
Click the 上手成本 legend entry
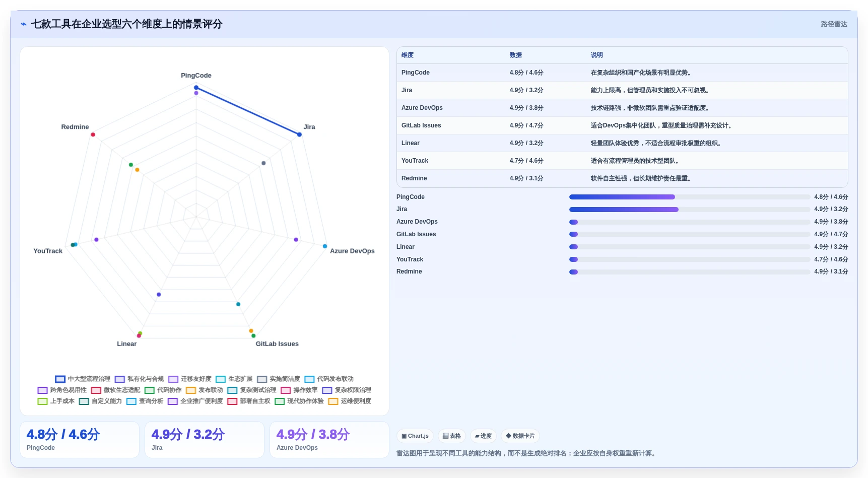point(56,401)
